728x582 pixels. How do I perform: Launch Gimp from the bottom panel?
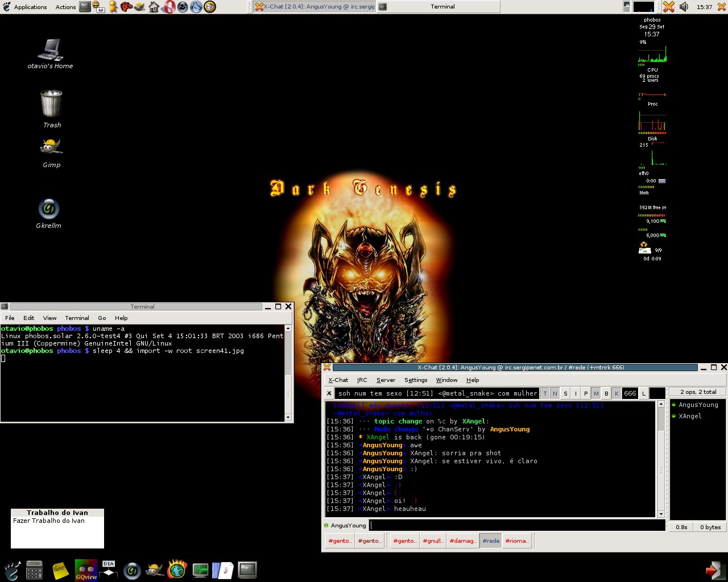155,570
